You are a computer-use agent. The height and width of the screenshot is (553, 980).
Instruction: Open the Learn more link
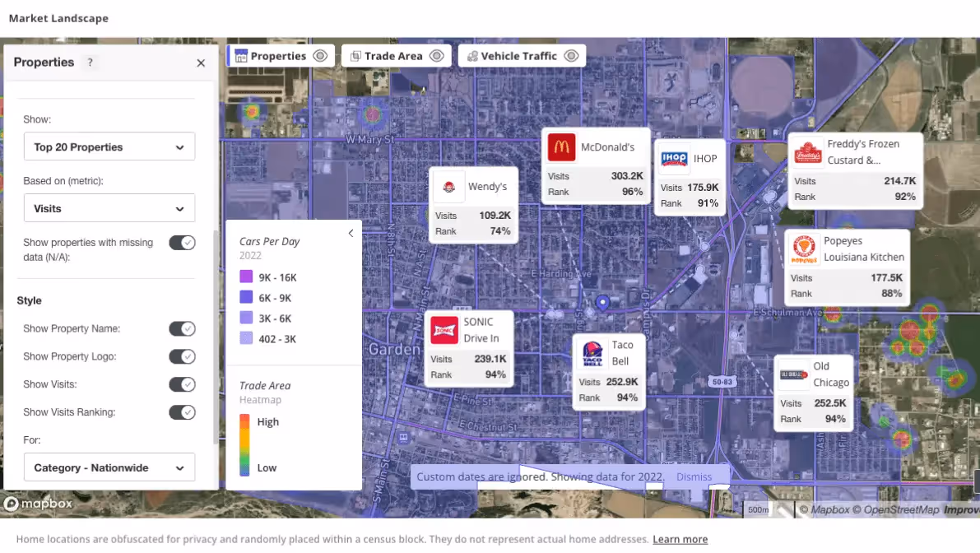click(680, 539)
